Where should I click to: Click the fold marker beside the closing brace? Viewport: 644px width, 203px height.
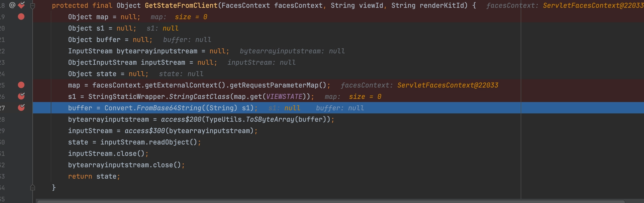point(32,188)
